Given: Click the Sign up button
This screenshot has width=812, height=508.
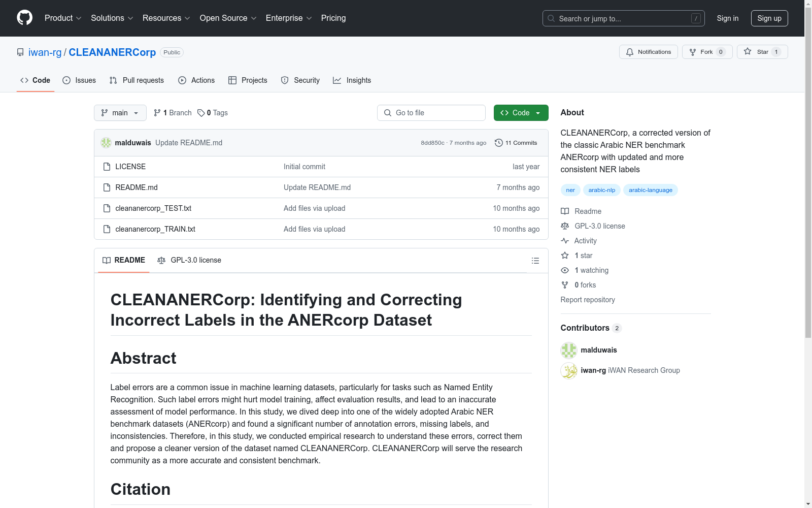Looking at the screenshot, I should (769, 18).
